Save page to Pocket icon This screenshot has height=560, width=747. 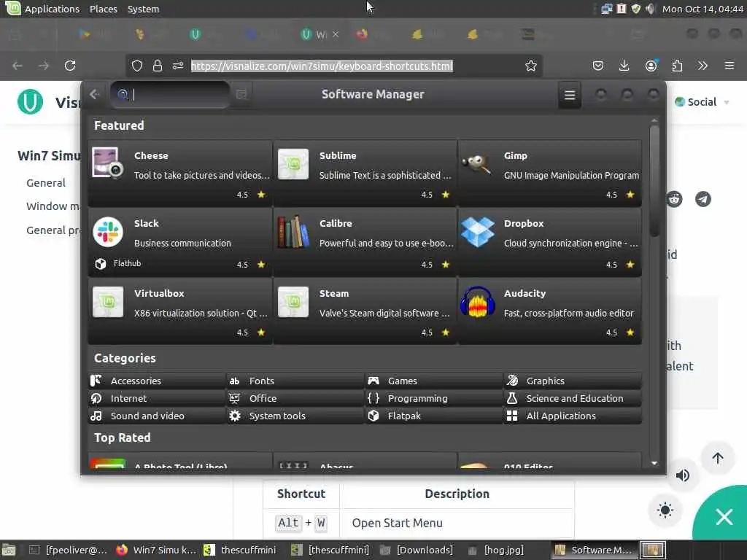coord(598,66)
